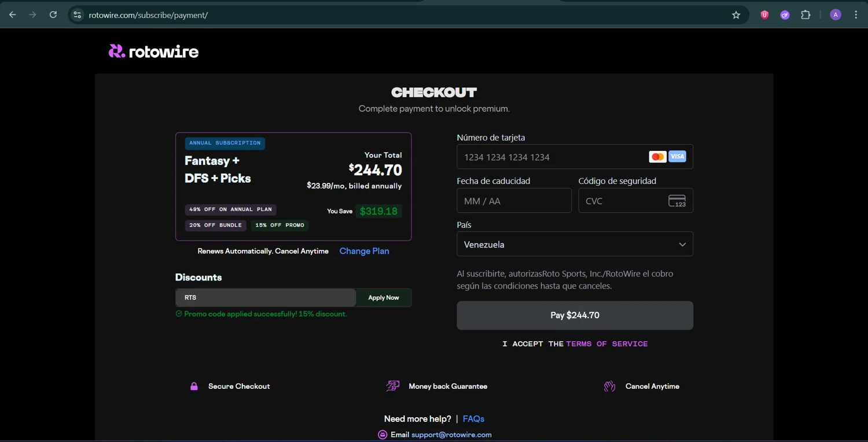The width and height of the screenshot is (868, 442).
Task: Click the 'Secure Checkout' label text
Action: [239, 386]
